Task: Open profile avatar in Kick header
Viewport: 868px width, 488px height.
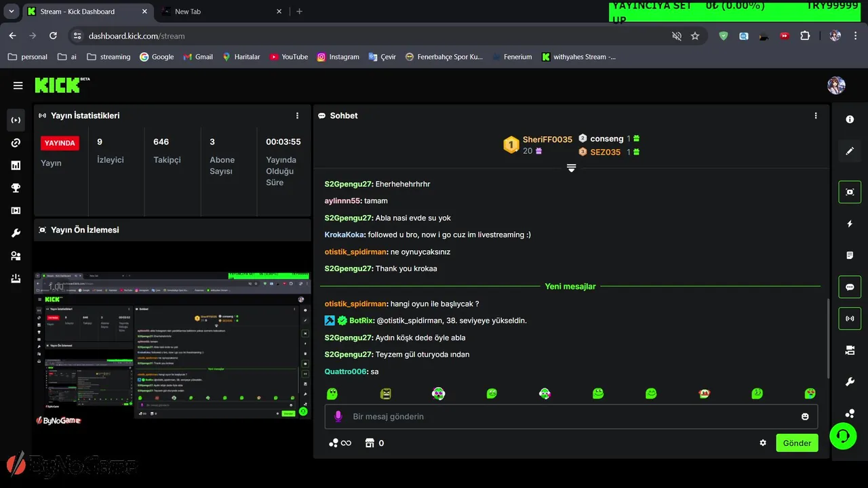Action: (x=836, y=85)
